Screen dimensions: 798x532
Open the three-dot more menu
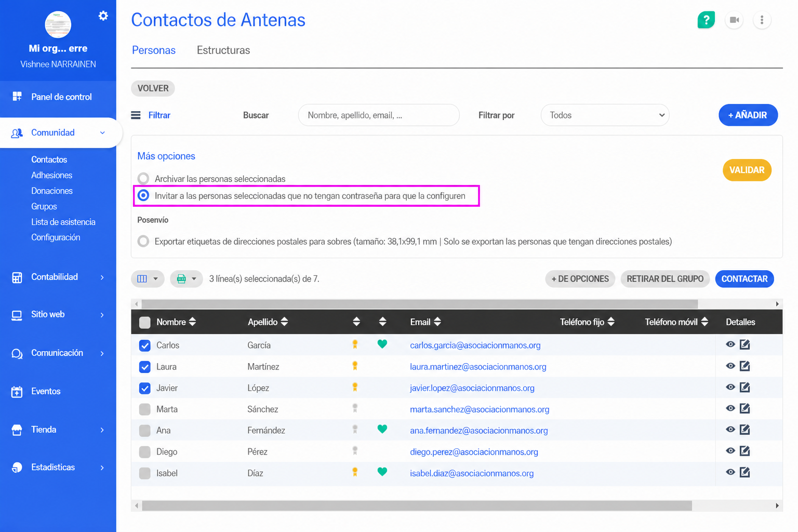tap(762, 20)
